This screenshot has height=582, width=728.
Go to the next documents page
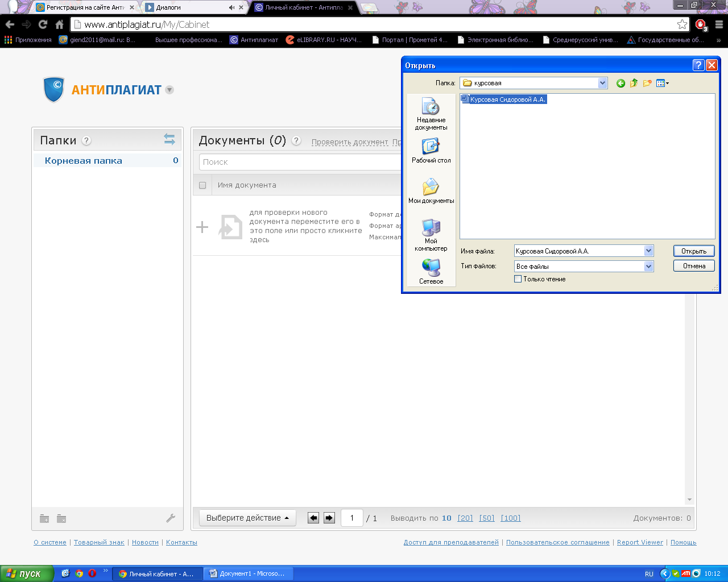pos(329,518)
